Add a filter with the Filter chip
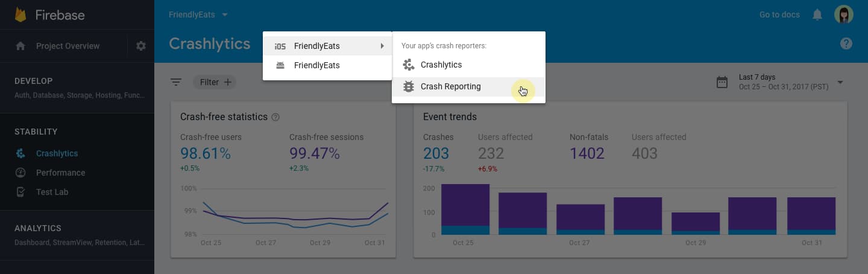Viewport: 868px width, 274px height. pos(215,82)
